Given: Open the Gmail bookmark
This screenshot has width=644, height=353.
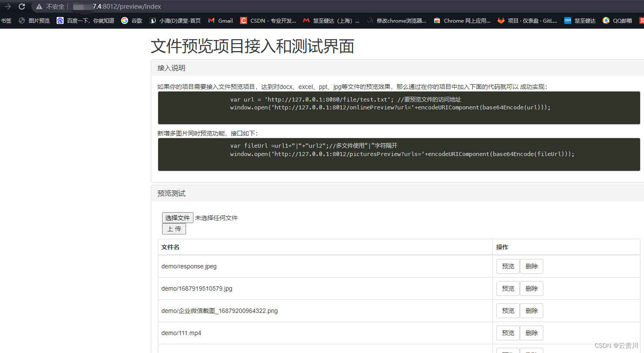Looking at the screenshot, I should (x=220, y=20).
